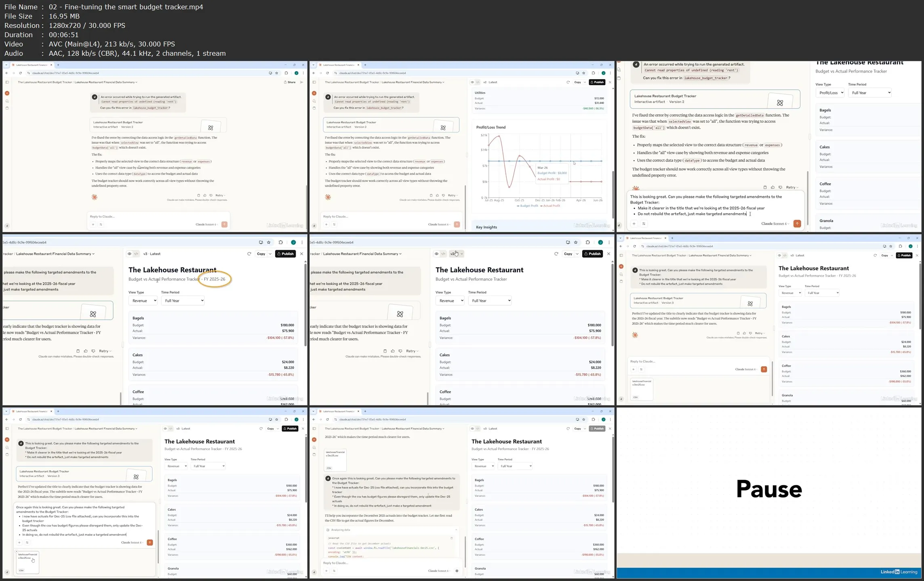Viewport: 924px width, 581px height.
Task: Open browser extensions in the Share-button frame
Action: click(286, 73)
